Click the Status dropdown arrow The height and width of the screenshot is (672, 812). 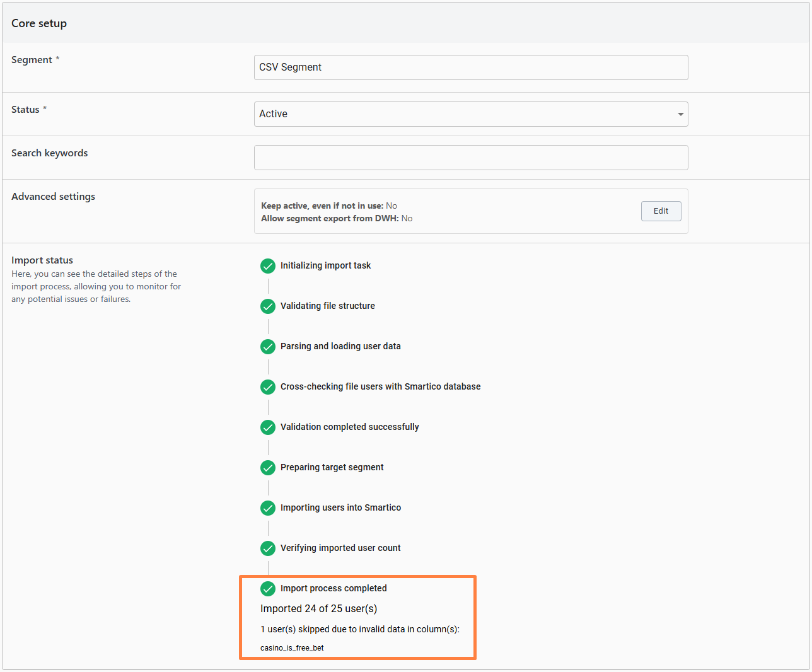(680, 115)
